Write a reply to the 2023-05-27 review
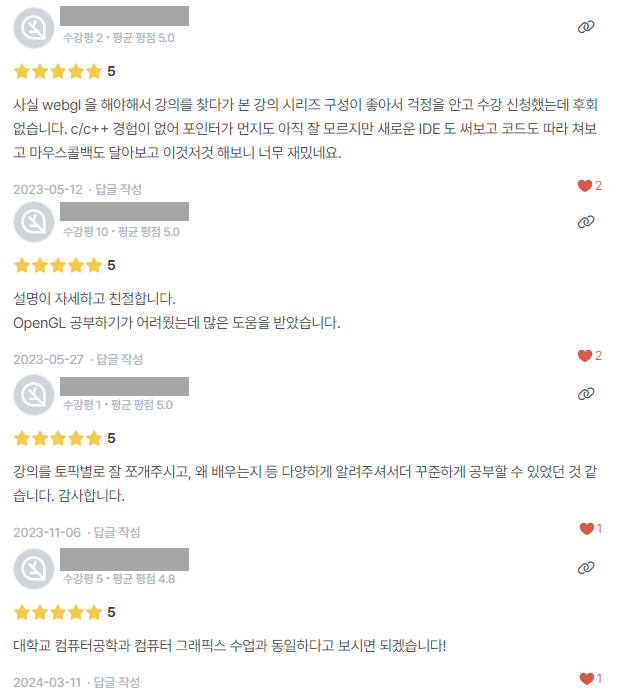Screen dimensions: 617x694 [x=119, y=359]
